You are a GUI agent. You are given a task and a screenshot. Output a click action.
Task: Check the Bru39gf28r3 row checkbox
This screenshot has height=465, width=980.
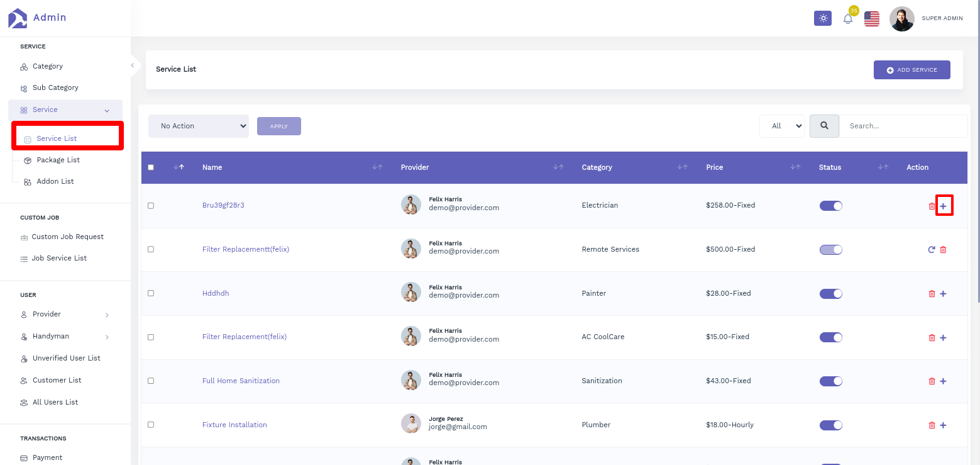click(151, 206)
